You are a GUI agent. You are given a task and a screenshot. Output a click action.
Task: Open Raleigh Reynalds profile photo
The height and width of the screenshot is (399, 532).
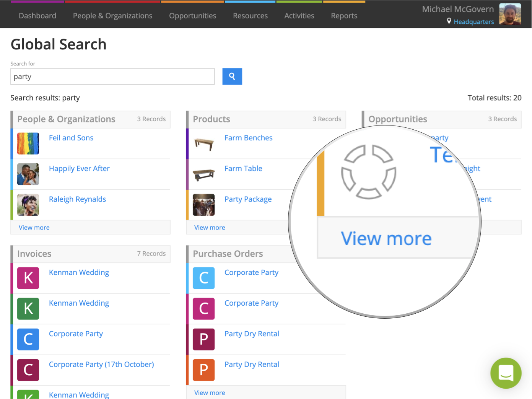point(28,205)
